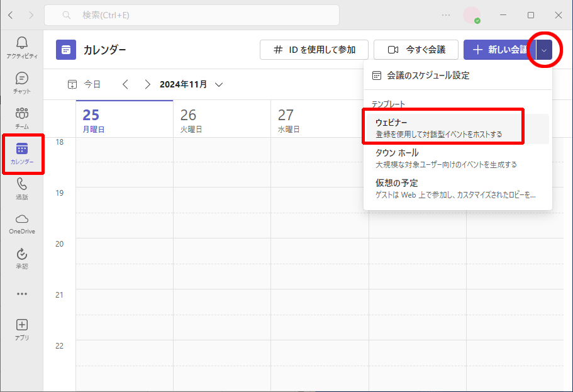This screenshot has height=392, width=573.
Task: Open Chat from the sidebar
Action: click(21, 82)
